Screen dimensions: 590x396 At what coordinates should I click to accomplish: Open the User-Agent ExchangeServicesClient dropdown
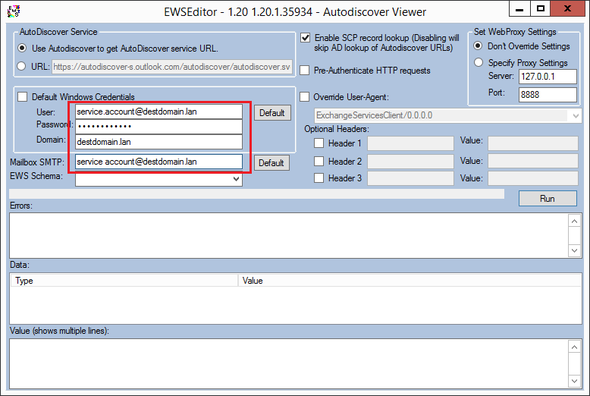click(576, 116)
